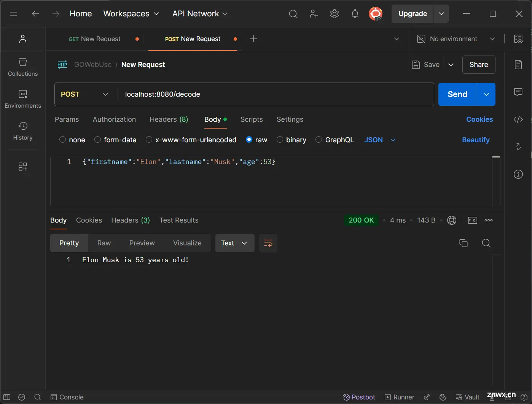Click the Send button

click(457, 94)
